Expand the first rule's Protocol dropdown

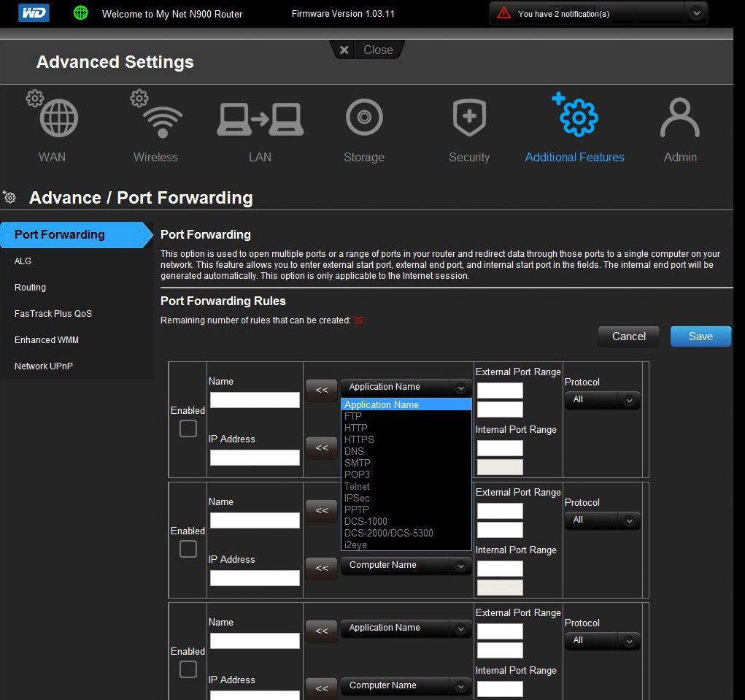click(602, 400)
